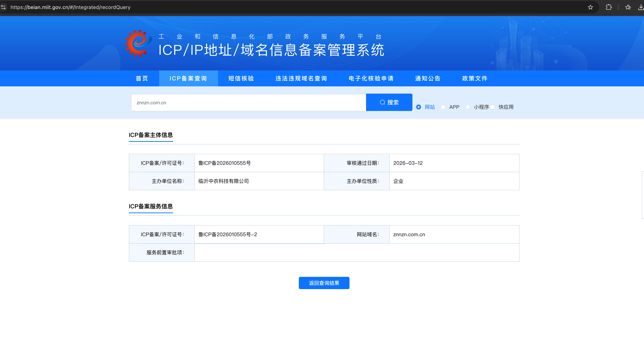Click the 返回查询结果 button
Image resolution: width=644 pixels, height=339 pixels.
click(324, 283)
